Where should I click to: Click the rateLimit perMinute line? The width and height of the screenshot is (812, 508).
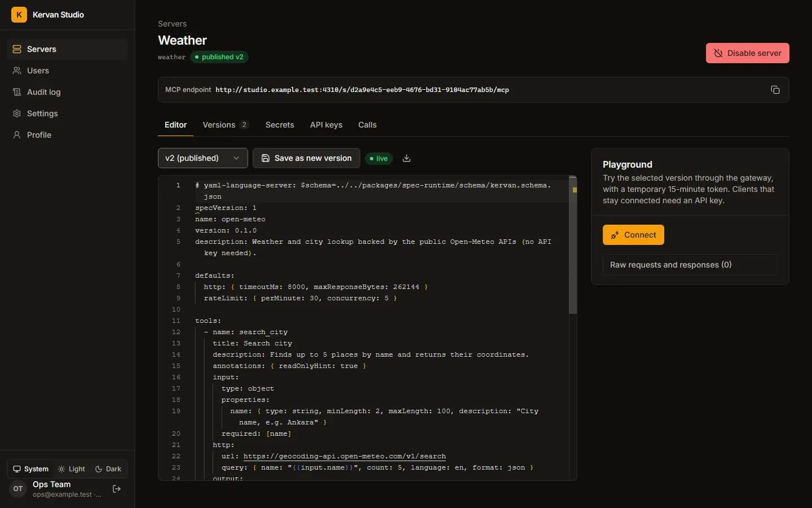(x=301, y=298)
